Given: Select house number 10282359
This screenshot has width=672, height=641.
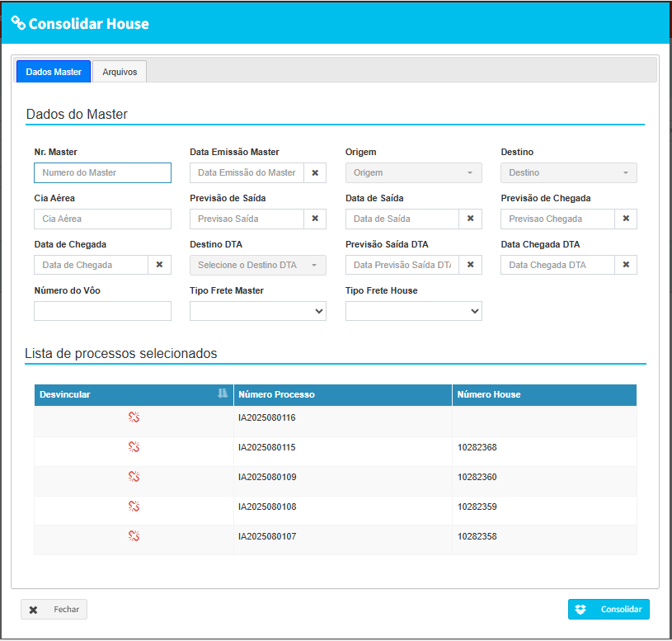Looking at the screenshot, I should coord(477,507).
